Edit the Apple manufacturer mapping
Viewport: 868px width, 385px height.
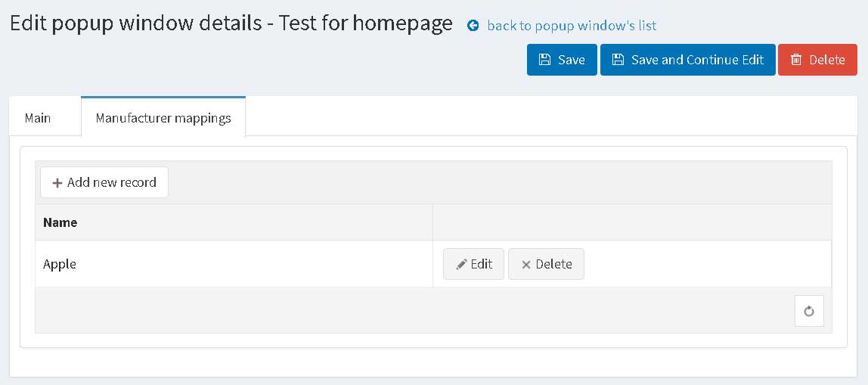[474, 264]
